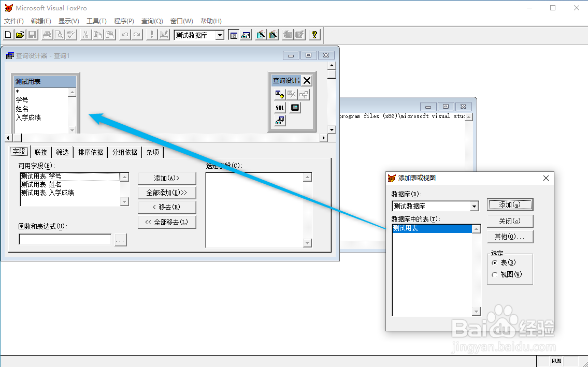Click the Open folder toolbar icon
The height and width of the screenshot is (367, 588).
[20, 35]
